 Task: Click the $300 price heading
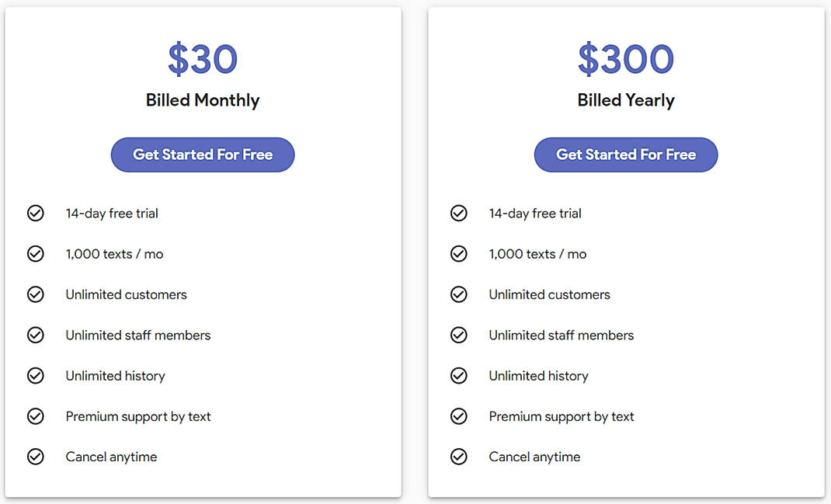tap(625, 58)
